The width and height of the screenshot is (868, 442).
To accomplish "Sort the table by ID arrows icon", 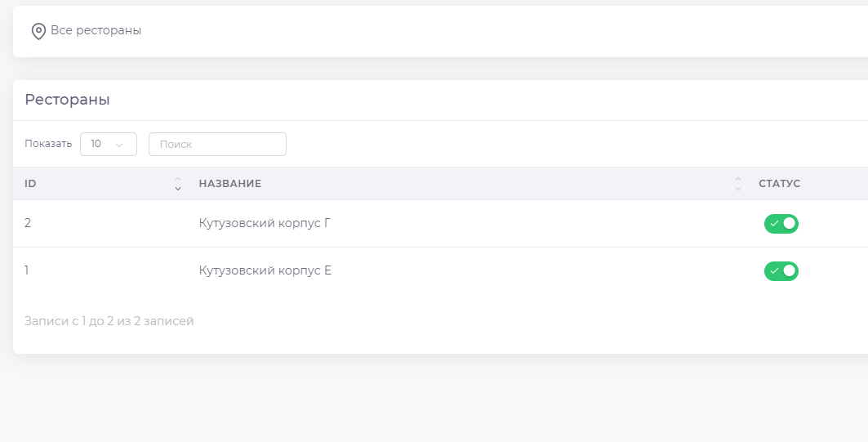I will tap(177, 184).
